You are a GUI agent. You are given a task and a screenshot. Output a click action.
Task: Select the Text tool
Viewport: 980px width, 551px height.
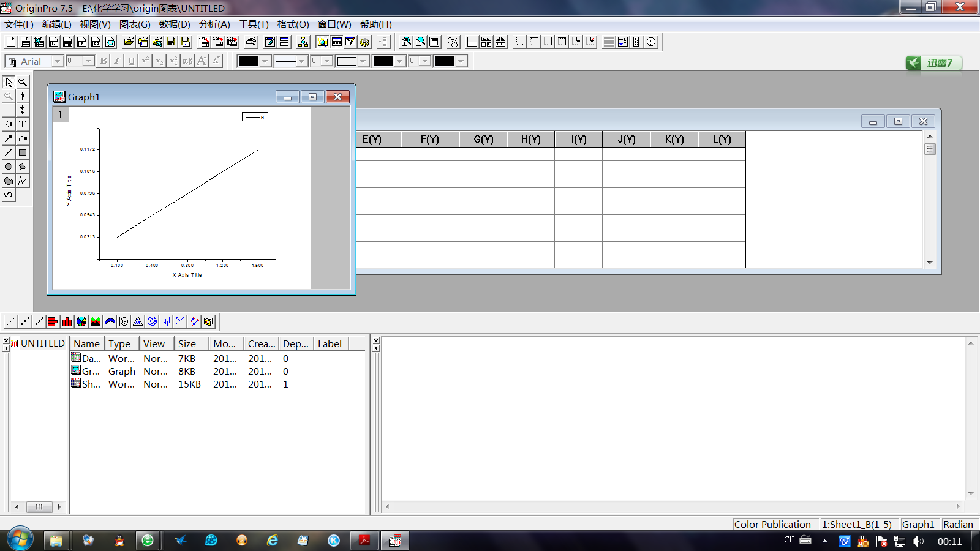[23, 124]
